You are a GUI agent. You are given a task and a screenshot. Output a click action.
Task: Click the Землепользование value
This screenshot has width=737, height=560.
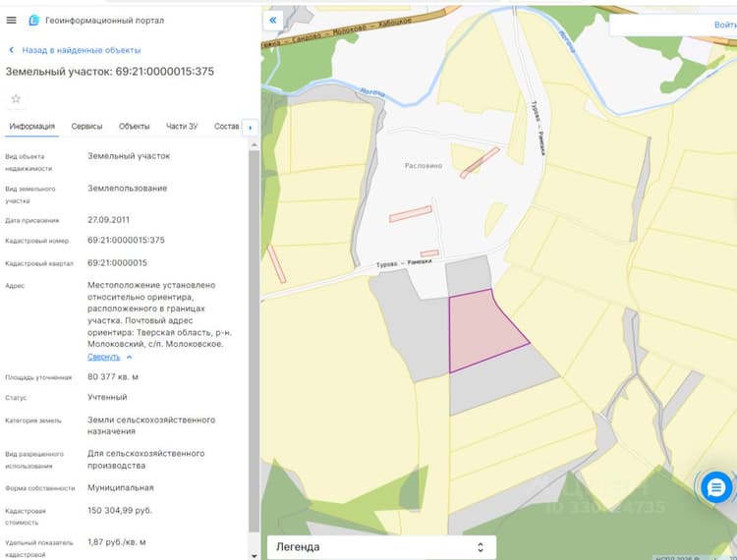(128, 189)
